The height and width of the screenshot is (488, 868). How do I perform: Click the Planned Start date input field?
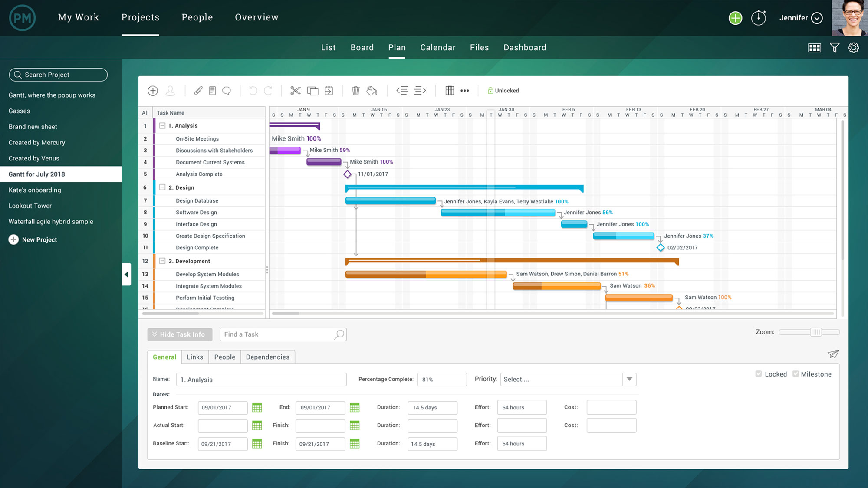pos(221,407)
